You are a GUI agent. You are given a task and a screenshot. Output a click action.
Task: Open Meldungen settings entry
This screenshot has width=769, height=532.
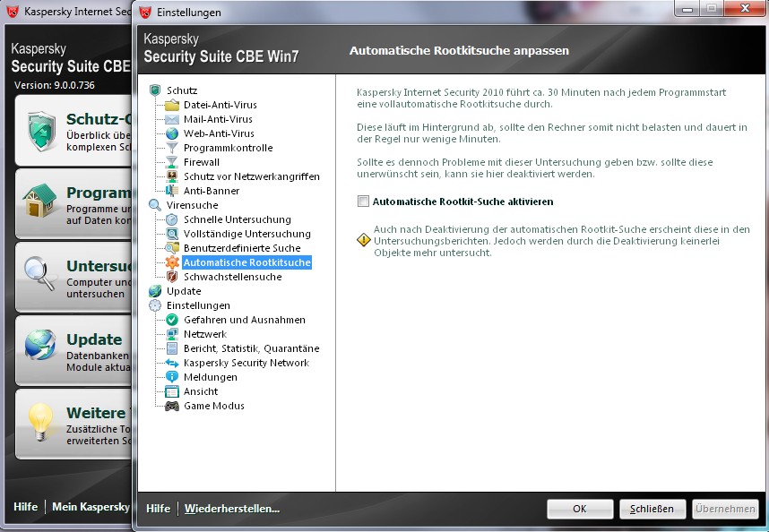tap(211, 377)
